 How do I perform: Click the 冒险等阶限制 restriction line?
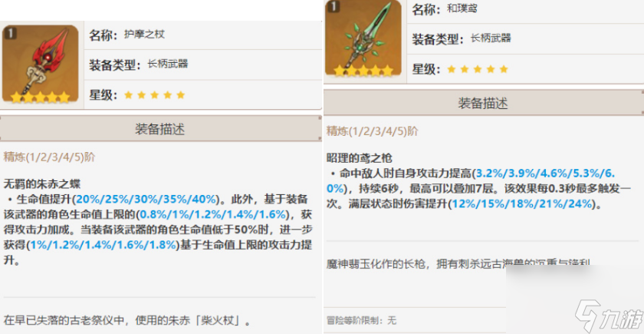361,320
